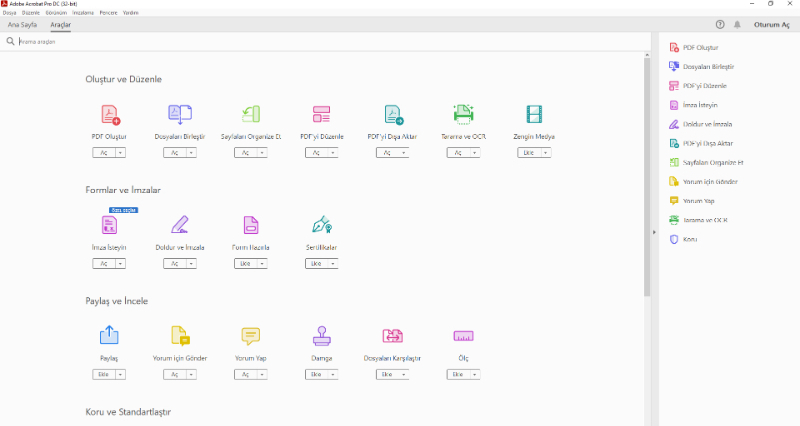
Task: Open PDF Oluştur in the right sidebar
Action: (694, 47)
